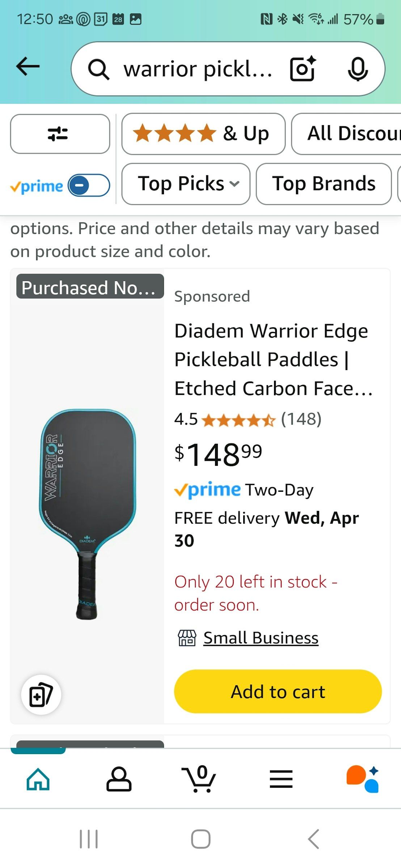This screenshot has height=868, width=401.
Task: Select the All Discounts filter chip
Action: click(346, 134)
